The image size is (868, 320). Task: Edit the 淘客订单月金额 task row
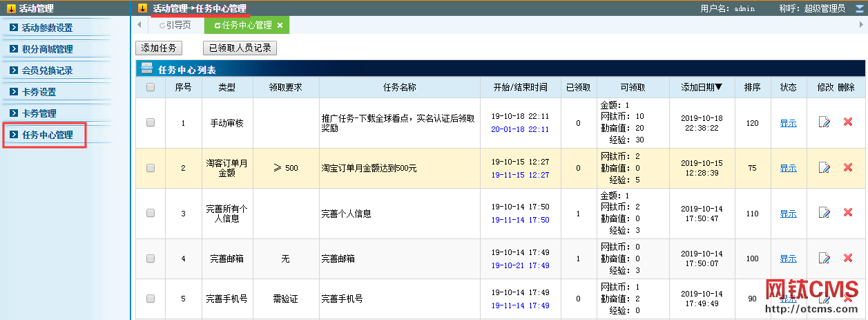pyautogui.click(x=824, y=168)
